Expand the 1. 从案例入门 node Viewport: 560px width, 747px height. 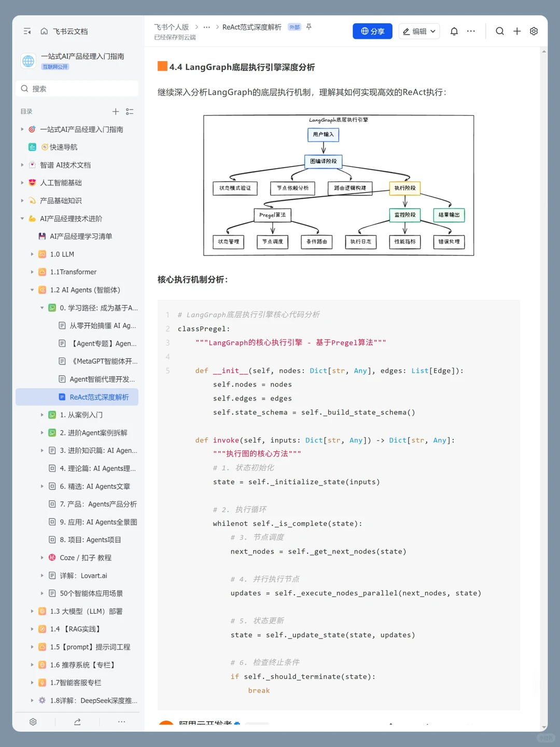tap(42, 415)
